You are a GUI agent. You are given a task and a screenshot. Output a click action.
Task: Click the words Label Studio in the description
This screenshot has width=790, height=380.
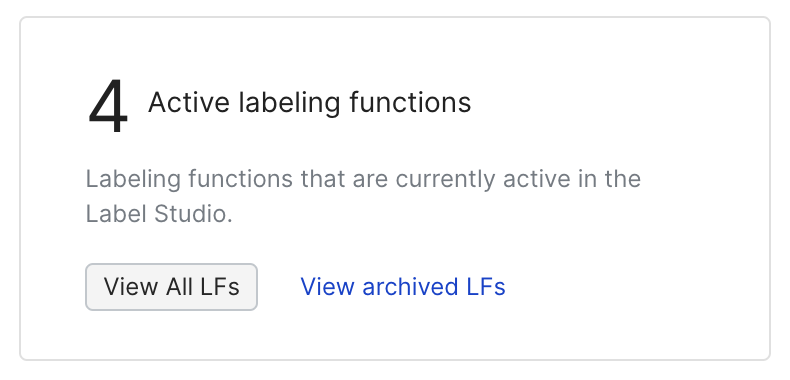[x=157, y=214]
